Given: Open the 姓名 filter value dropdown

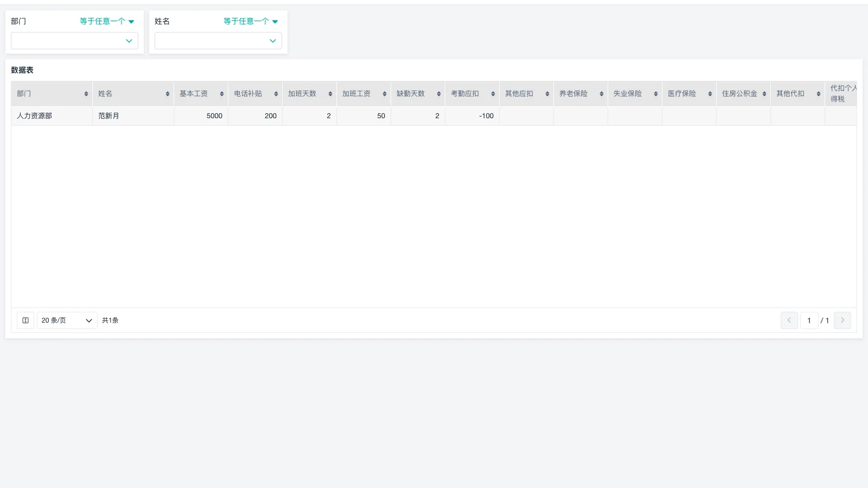Looking at the screenshot, I should pyautogui.click(x=218, y=41).
